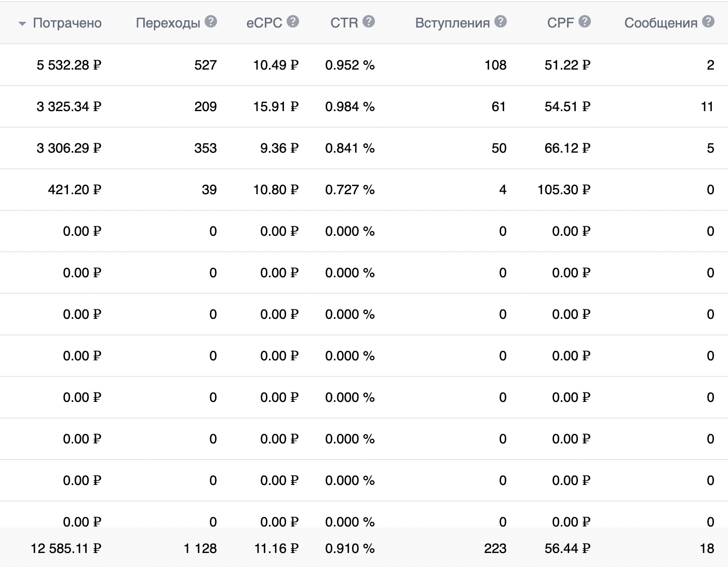
Task: Open the help icon beside Сообщения
Action: (x=708, y=22)
